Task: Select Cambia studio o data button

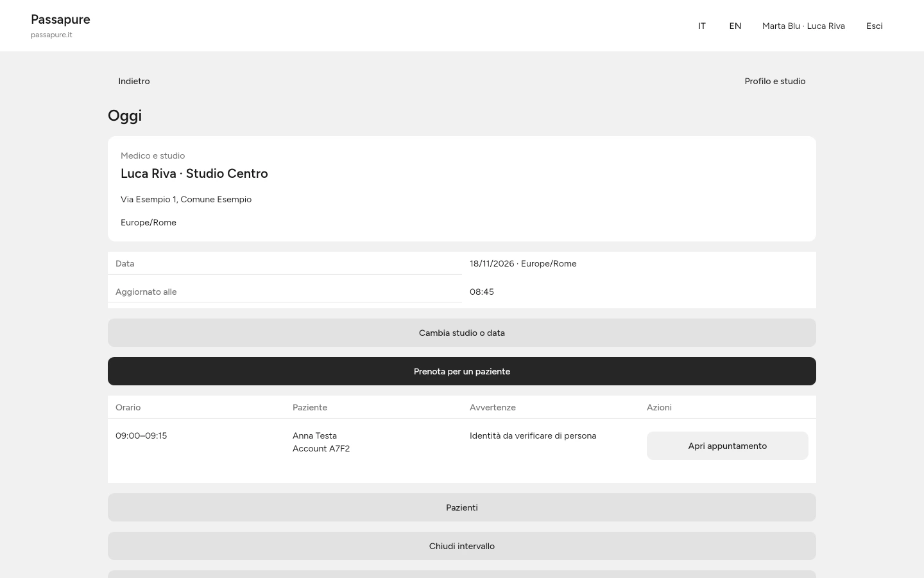Action: pyautogui.click(x=462, y=333)
